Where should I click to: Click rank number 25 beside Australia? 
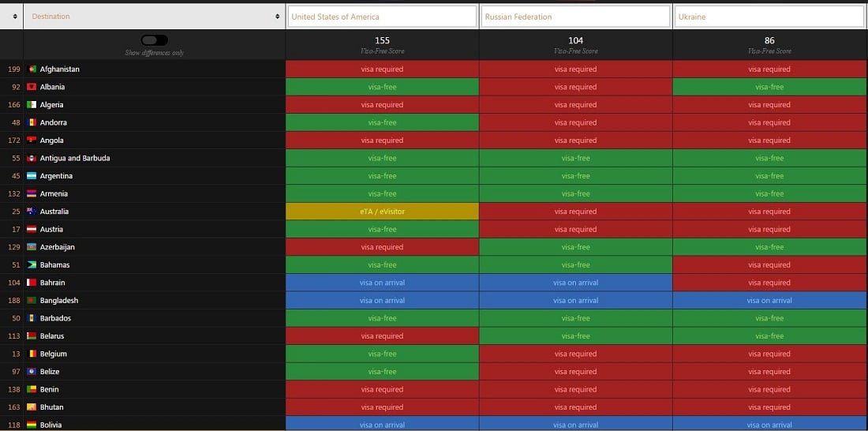[16, 211]
